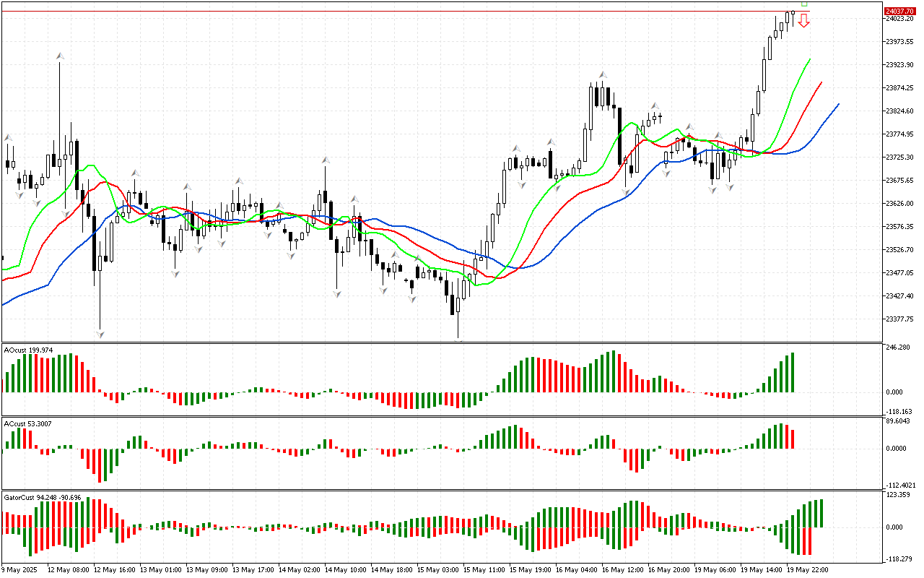
Task: Select the GatorCust 94.248 -90.696 label
Action: tap(42, 497)
